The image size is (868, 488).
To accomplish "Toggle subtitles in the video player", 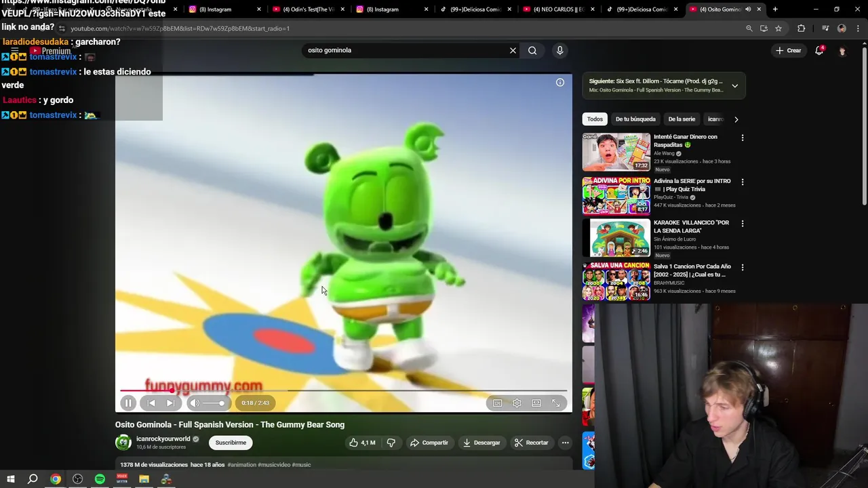I will [497, 403].
